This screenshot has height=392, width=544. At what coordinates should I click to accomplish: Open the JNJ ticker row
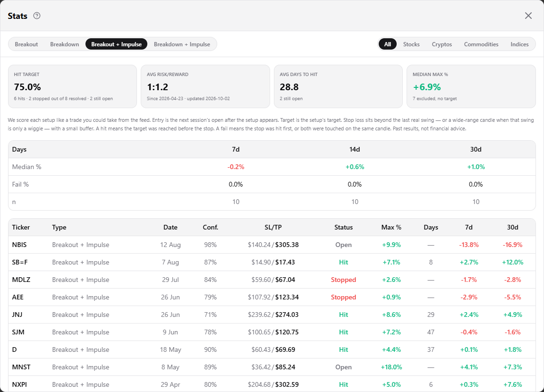(x=272, y=315)
